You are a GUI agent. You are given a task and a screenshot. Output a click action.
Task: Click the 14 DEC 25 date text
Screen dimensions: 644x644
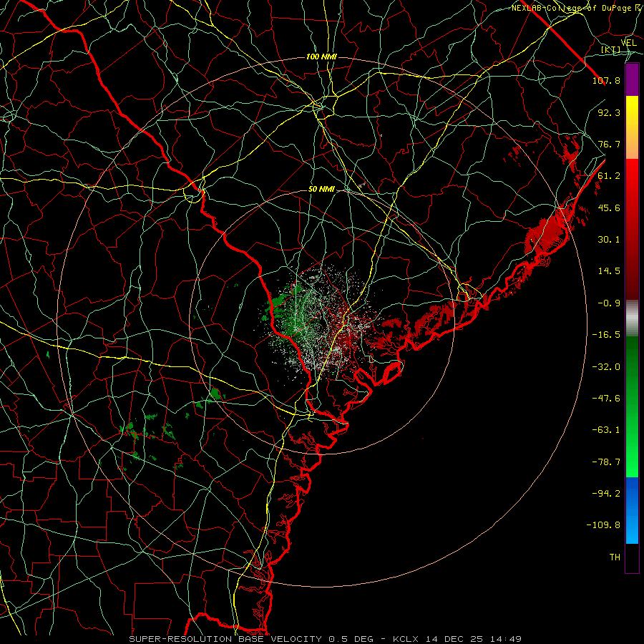(x=453, y=639)
